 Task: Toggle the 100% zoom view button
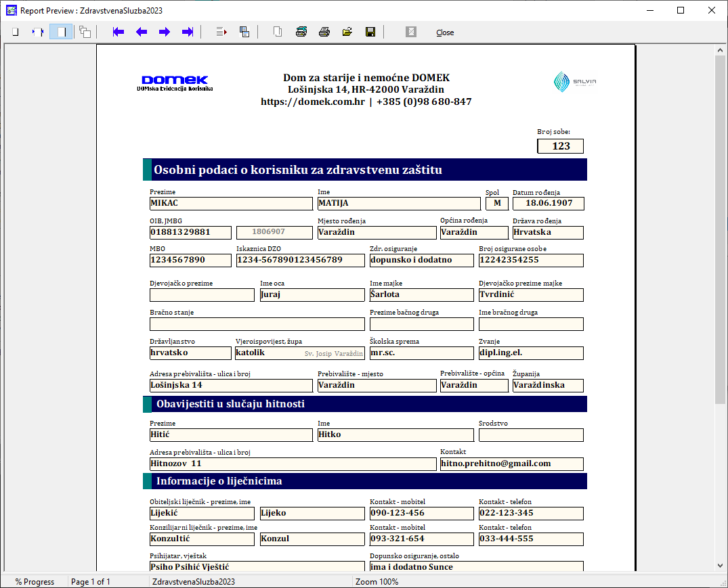click(x=61, y=32)
